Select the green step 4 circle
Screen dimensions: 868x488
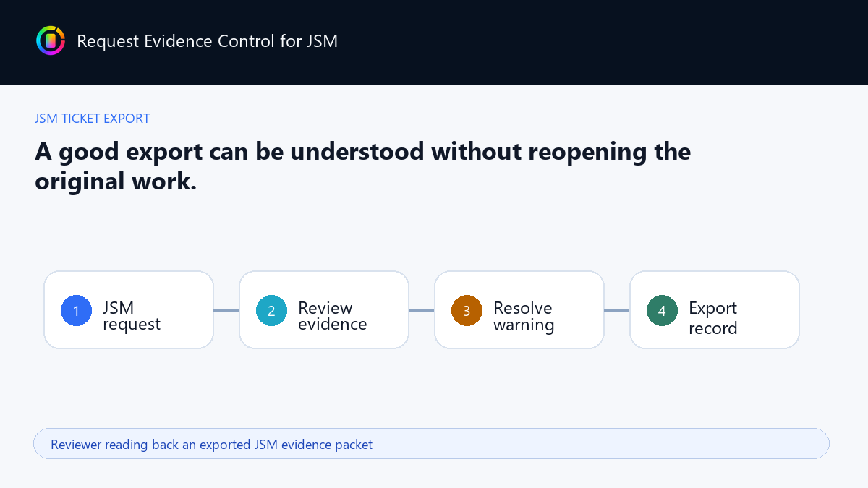pyautogui.click(x=662, y=310)
